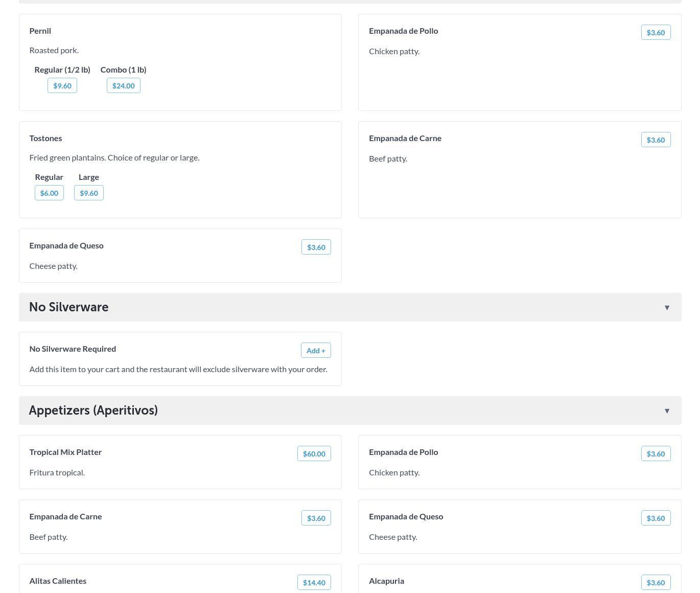Open the Pernil item title

[40, 31]
